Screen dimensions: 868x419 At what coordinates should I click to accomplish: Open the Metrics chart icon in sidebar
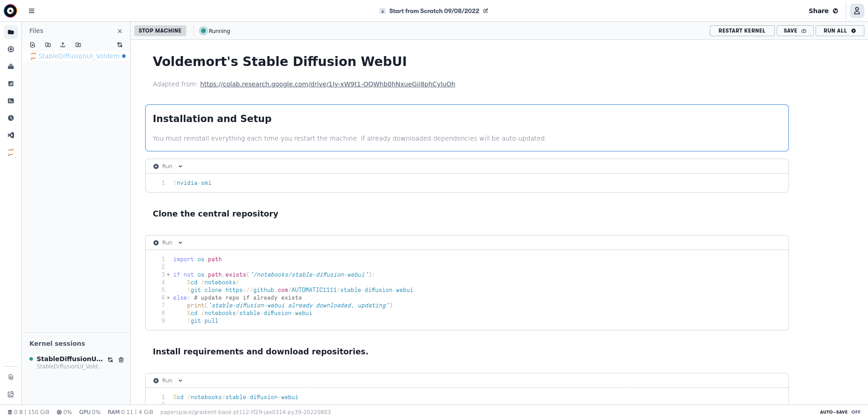(x=11, y=84)
